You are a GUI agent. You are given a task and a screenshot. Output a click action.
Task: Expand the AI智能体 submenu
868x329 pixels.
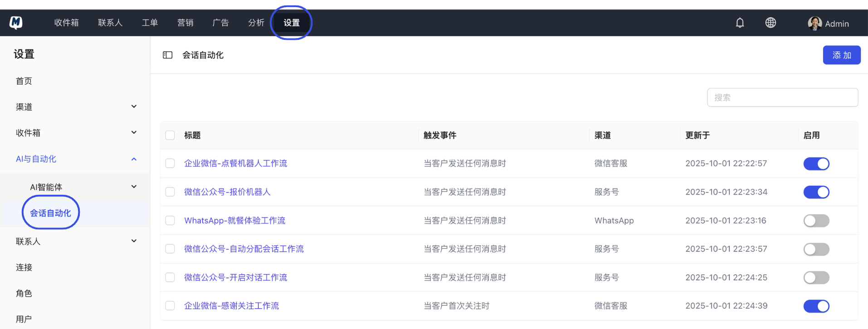[134, 187]
